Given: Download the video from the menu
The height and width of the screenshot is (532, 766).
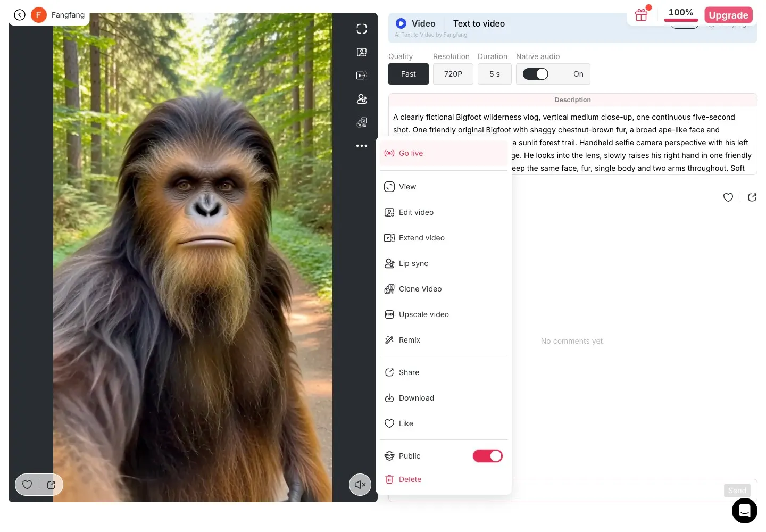Looking at the screenshot, I should point(444,398).
